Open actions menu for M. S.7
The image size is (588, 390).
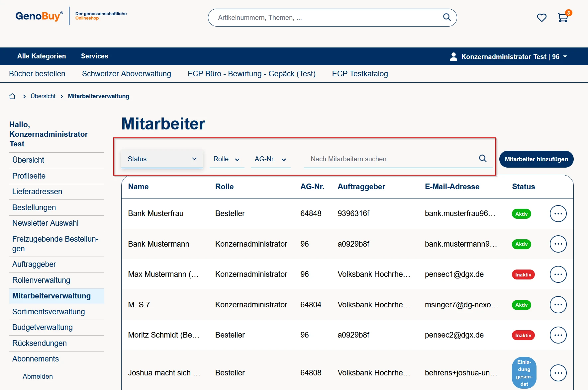point(558,305)
